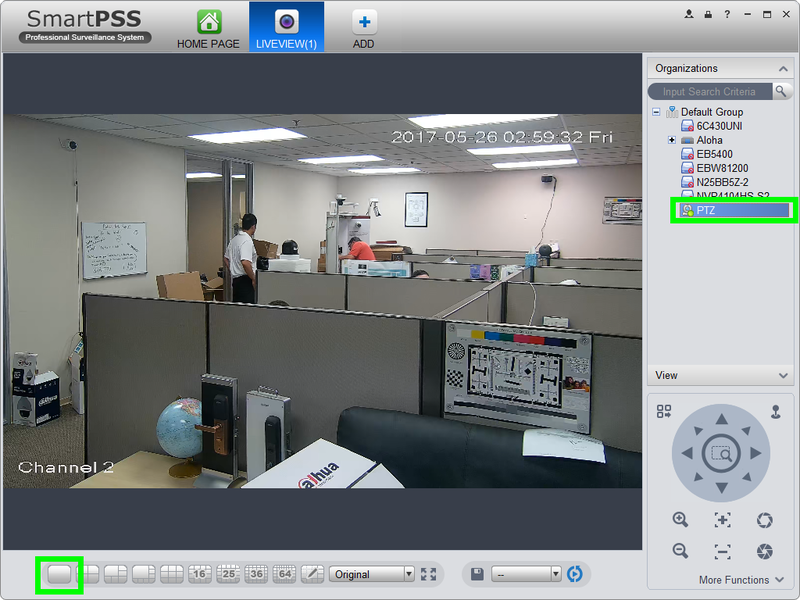Switch to single view layout
The width and height of the screenshot is (800, 600).
click(x=60, y=574)
